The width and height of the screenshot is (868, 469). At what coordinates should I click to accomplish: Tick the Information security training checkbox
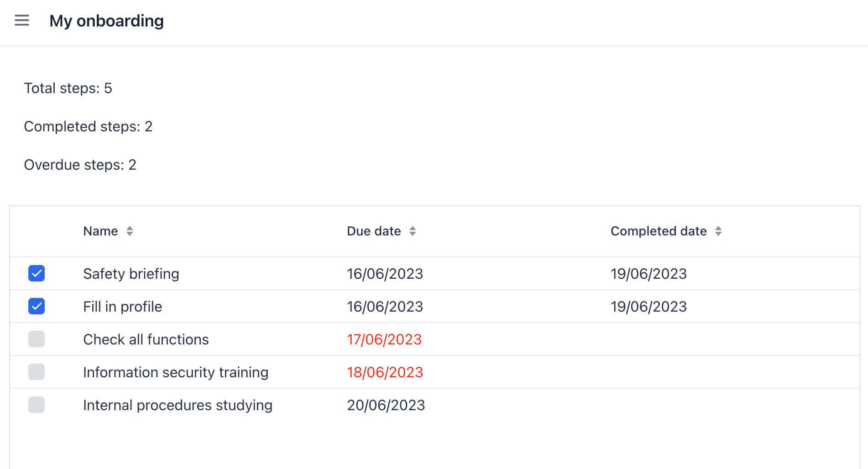pyautogui.click(x=37, y=372)
